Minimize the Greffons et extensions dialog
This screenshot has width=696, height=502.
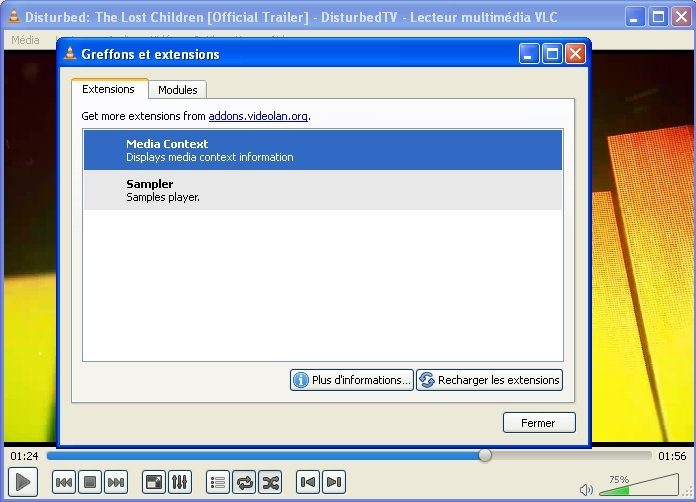(x=529, y=54)
